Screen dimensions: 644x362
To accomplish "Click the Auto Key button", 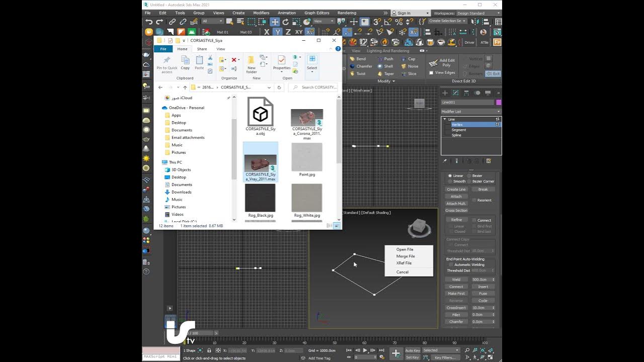I will coord(413,350).
